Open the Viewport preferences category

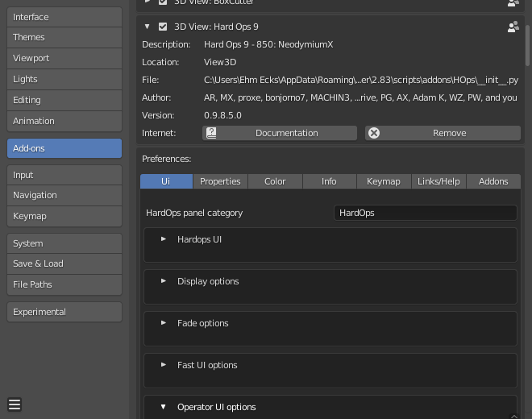click(64, 58)
